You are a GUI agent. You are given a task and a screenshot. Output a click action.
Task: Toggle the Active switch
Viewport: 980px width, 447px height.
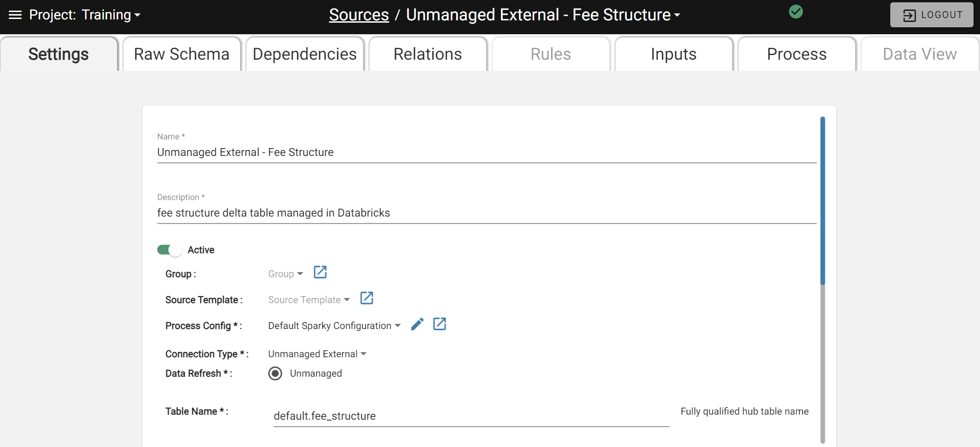pos(169,250)
